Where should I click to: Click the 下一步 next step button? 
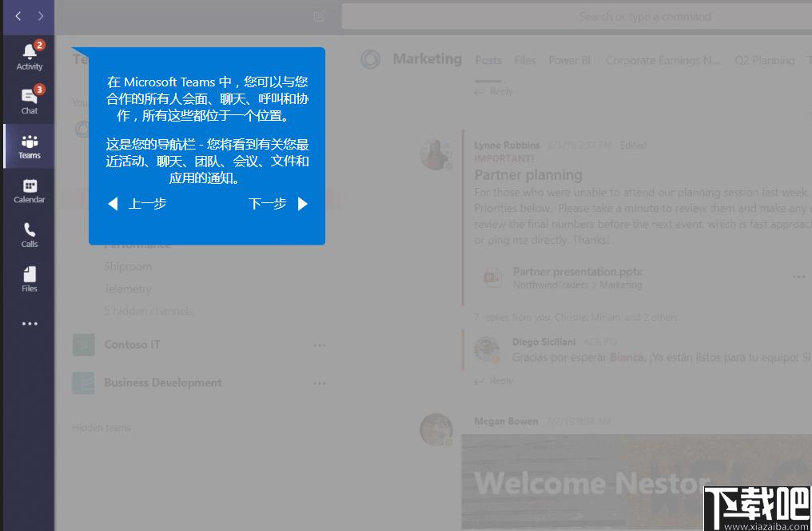click(279, 204)
